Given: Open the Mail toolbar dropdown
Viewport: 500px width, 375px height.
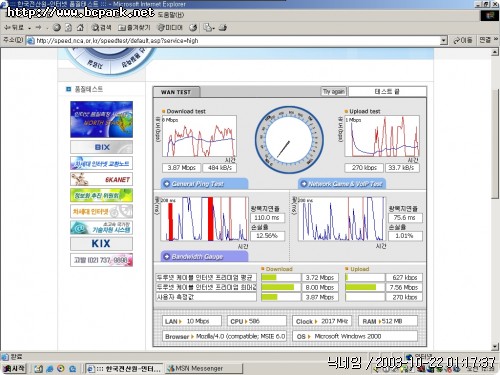Looking at the screenshot, I should click(x=209, y=28).
